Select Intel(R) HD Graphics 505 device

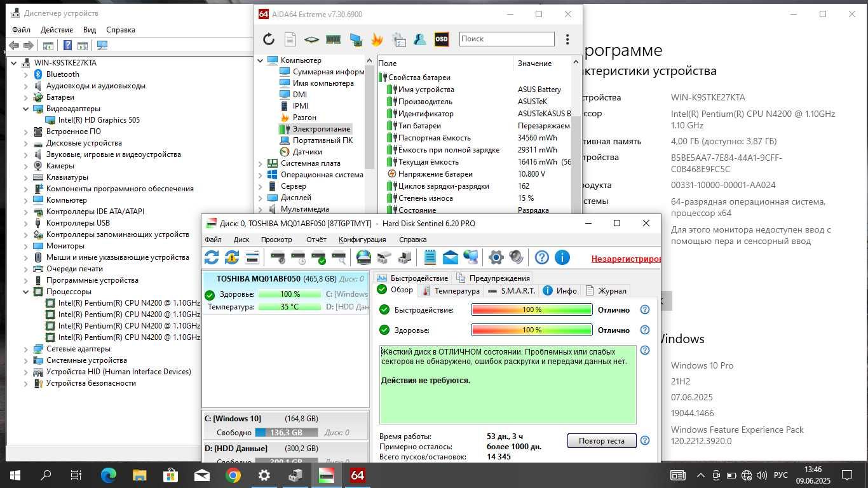click(x=98, y=120)
